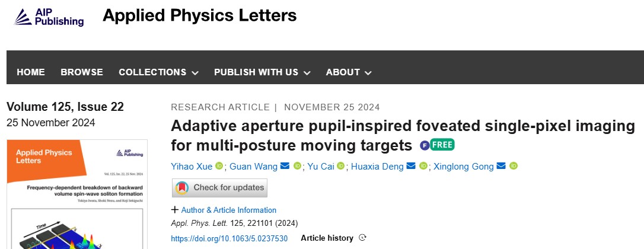Click the AIP Publishing logo

pos(49,17)
